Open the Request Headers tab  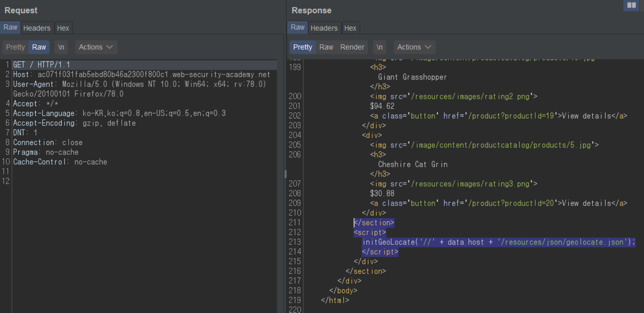[x=37, y=28]
